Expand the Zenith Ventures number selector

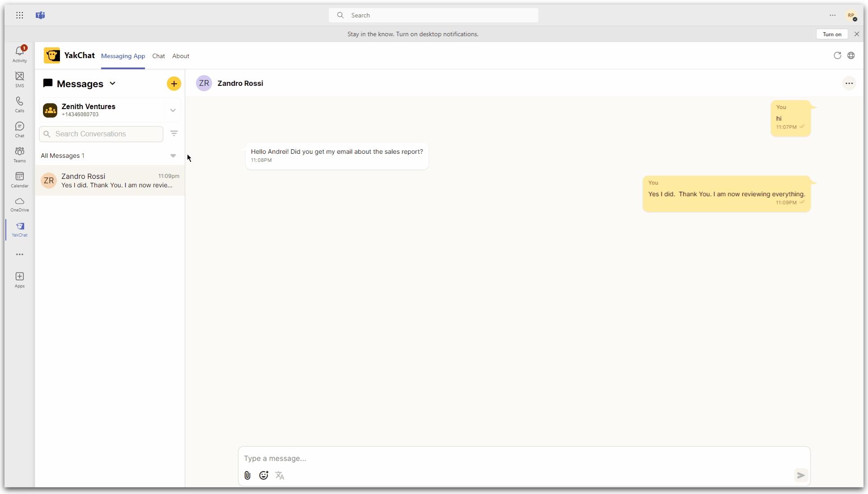click(173, 110)
